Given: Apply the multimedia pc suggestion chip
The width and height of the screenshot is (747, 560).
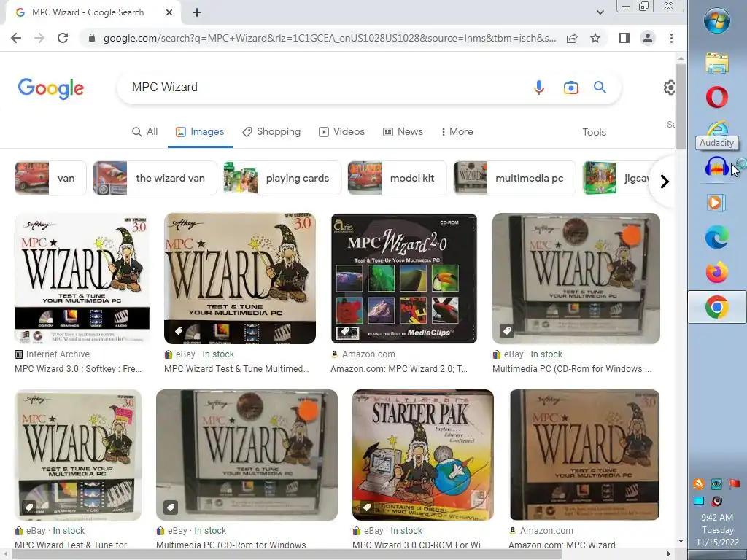Looking at the screenshot, I should click(514, 178).
